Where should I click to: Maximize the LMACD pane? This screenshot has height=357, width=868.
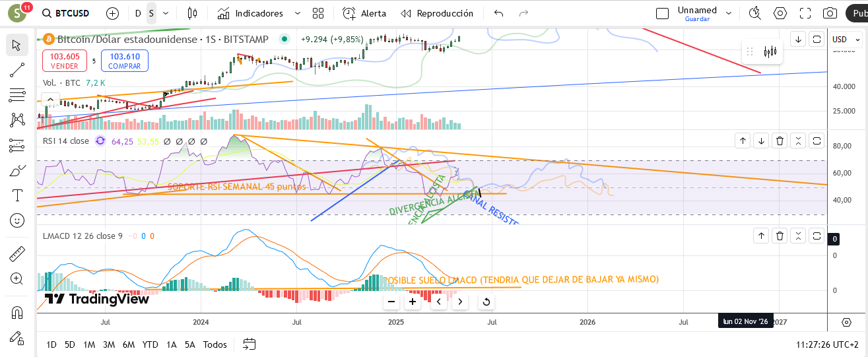click(817, 236)
